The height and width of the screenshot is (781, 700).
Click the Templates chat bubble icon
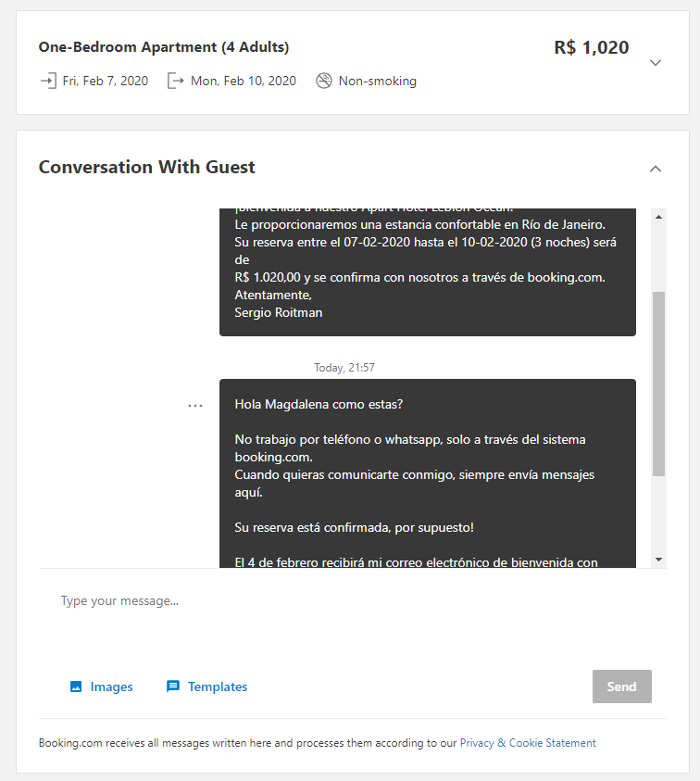(x=173, y=687)
